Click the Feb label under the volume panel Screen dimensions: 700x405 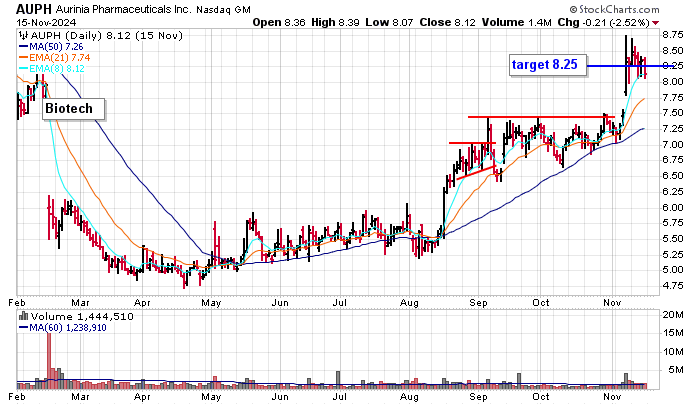(x=17, y=397)
